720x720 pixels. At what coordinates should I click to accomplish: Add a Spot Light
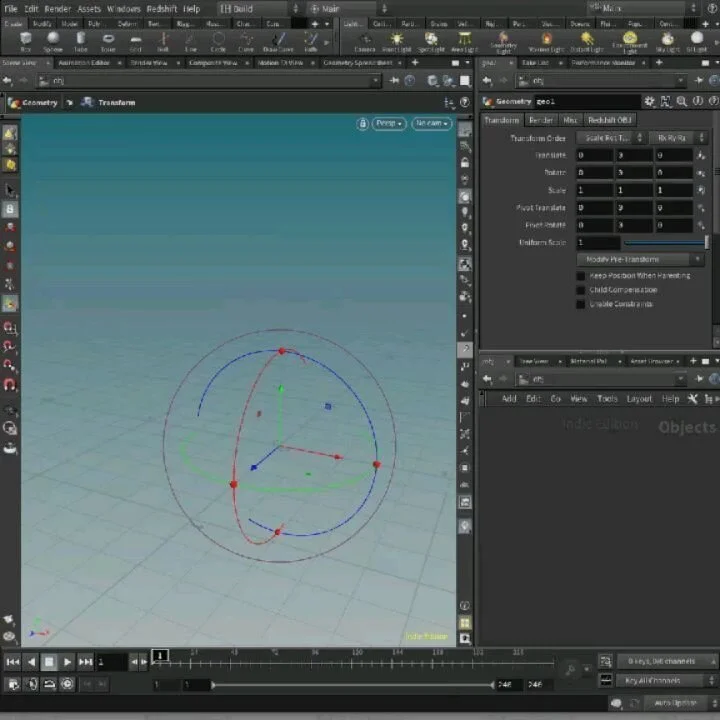coord(431,41)
